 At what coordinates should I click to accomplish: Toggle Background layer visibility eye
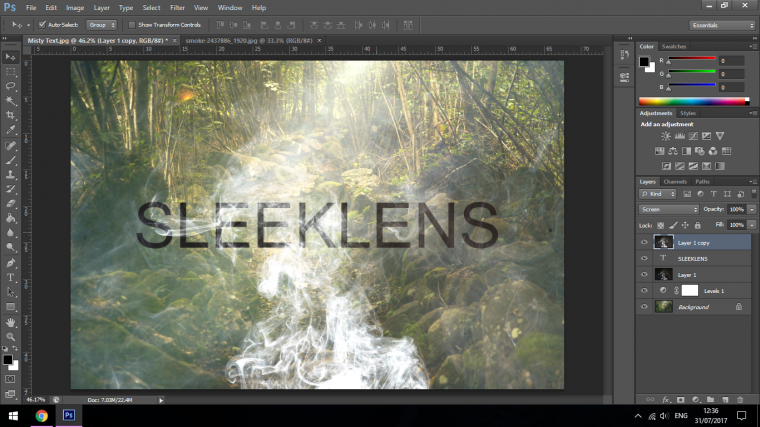click(x=644, y=306)
